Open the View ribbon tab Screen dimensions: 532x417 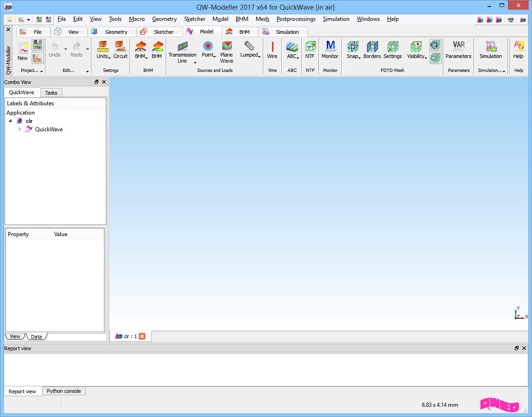[x=69, y=32]
